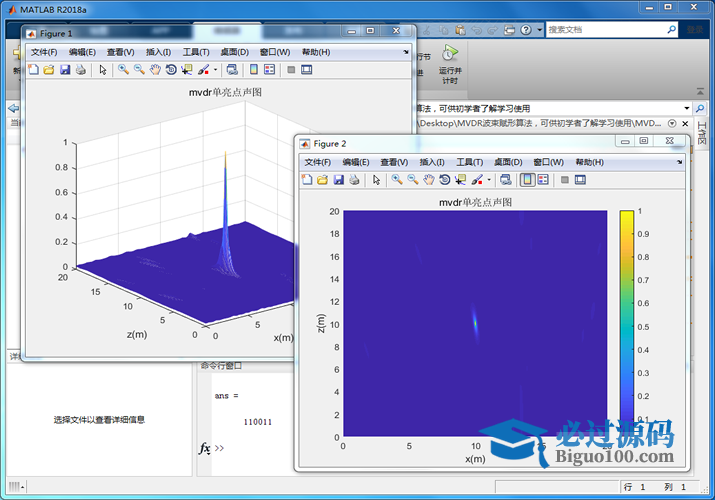Click 命令行窗口 panel title
Image resolution: width=715 pixels, height=500 pixels.
click(x=222, y=366)
